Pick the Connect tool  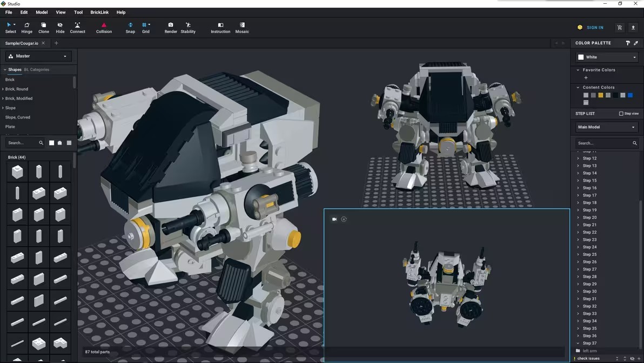77,28
